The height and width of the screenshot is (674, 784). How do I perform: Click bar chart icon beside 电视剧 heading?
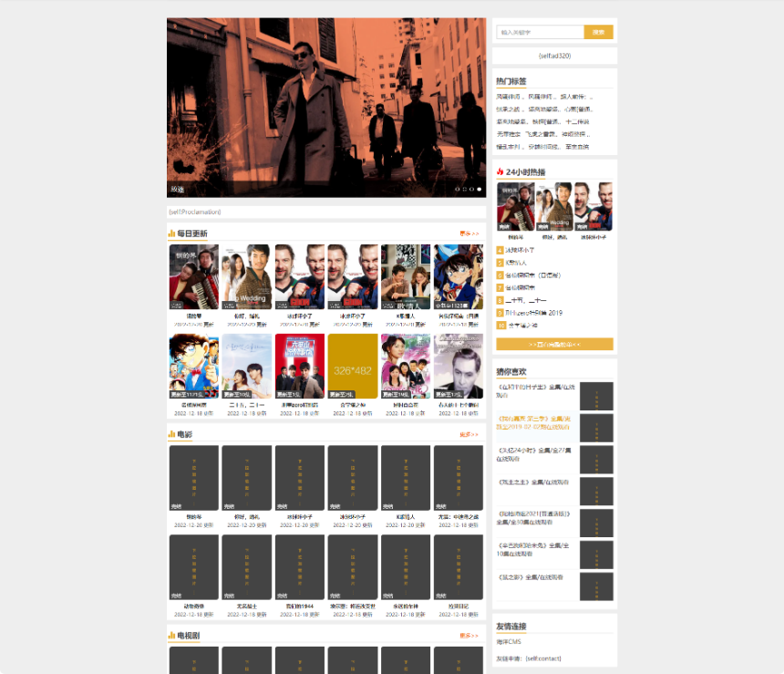[x=171, y=635]
